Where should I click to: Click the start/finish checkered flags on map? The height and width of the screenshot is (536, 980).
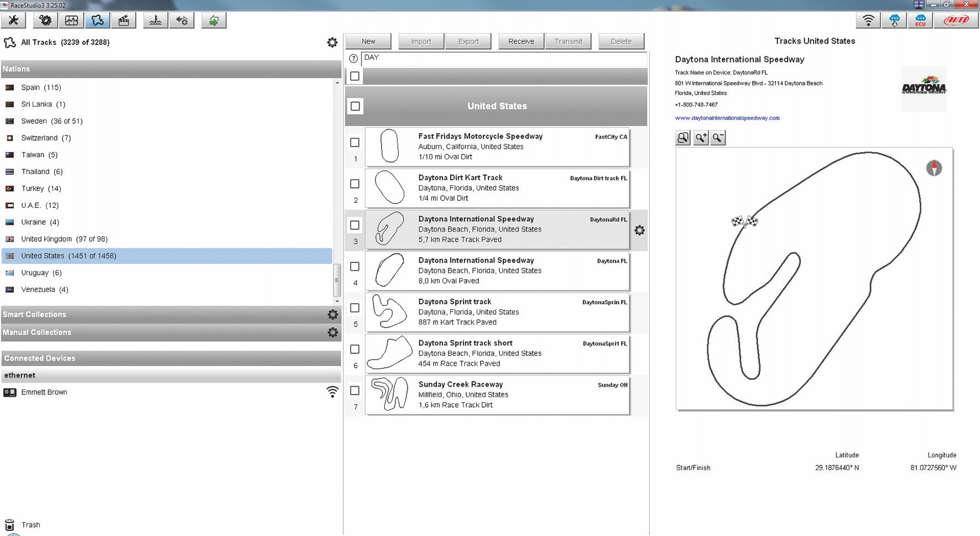(744, 221)
